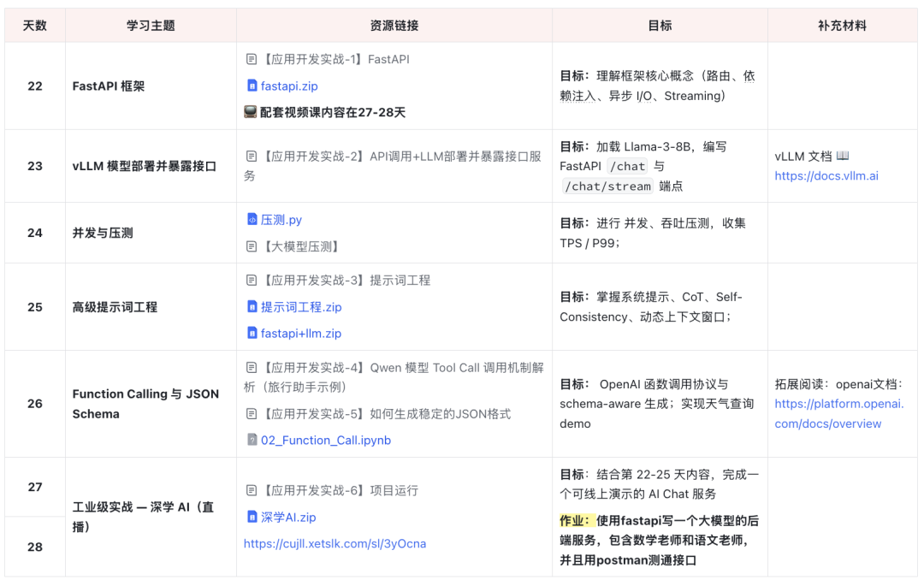The height and width of the screenshot is (586, 924).
Task: Open the 【应用开发实战-4】Qwen Tool Call document
Action: coord(402,368)
